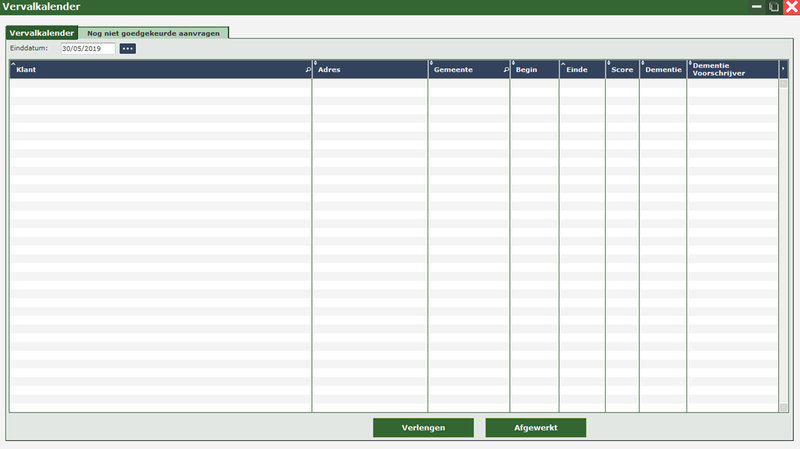Click the restore window icon in title bar

774,7
